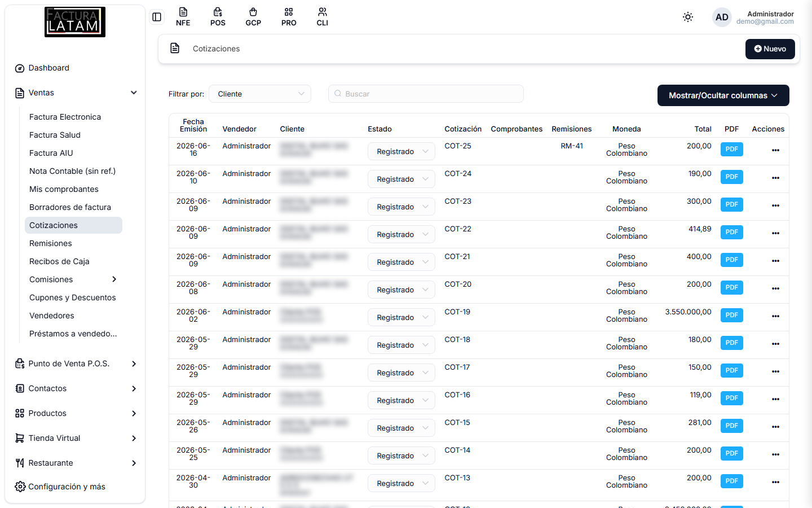
Task: Toggle light/dark theme sun icon
Action: pos(688,17)
